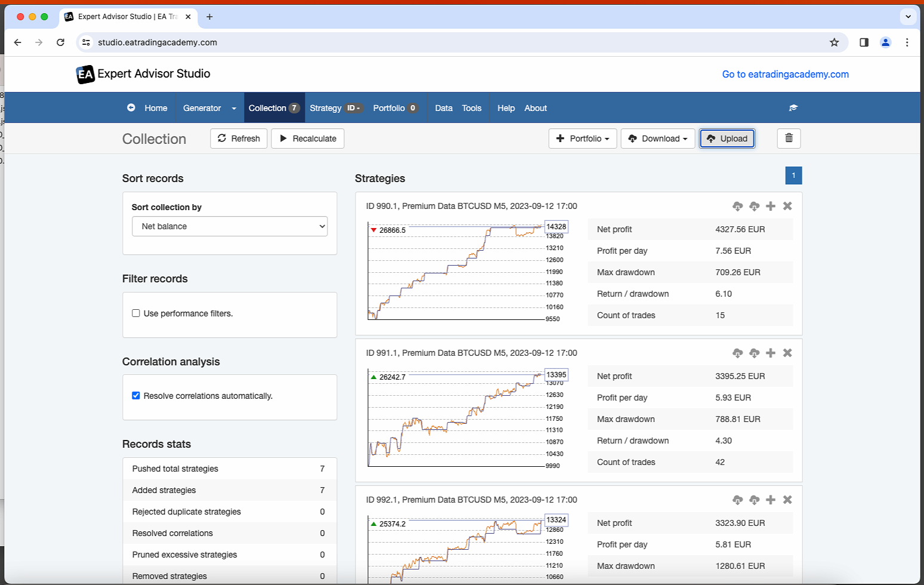Click the Expert Advisor Studio logo

(143, 74)
